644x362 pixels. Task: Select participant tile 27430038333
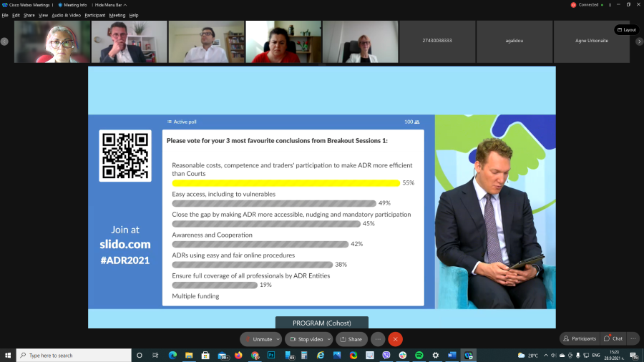[x=437, y=42]
